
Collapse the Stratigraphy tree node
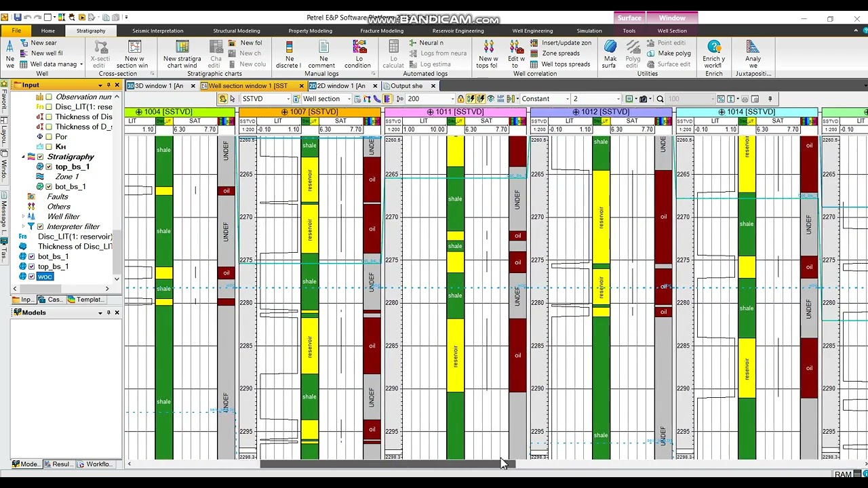pyautogui.click(x=23, y=157)
